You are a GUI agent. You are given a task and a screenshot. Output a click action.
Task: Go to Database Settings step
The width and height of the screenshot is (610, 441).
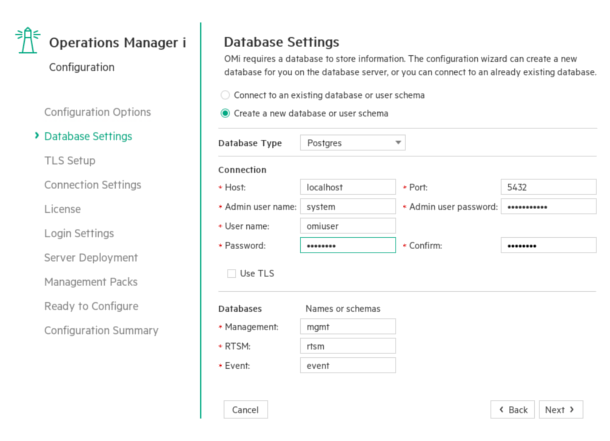(88, 136)
